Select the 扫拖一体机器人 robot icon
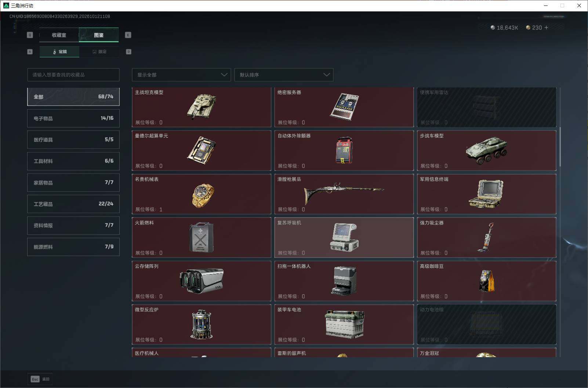Viewport: 588px width, 388px height. [x=344, y=281]
